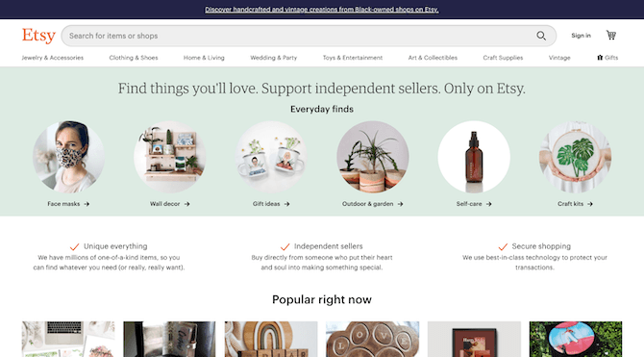Select the Art & Collectibles category
This screenshot has width=644, height=357.
tap(433, 58)
